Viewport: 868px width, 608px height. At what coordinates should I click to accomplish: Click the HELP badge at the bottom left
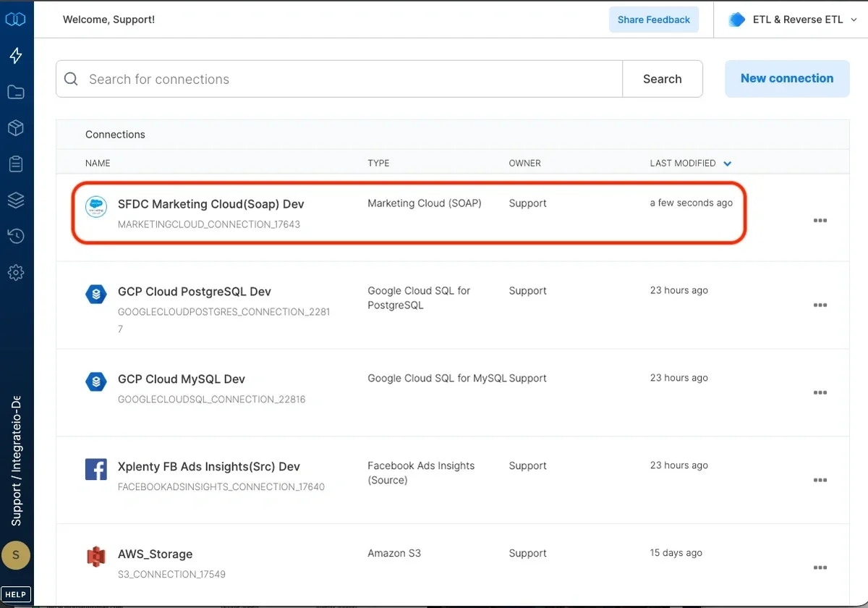point(16,594)
